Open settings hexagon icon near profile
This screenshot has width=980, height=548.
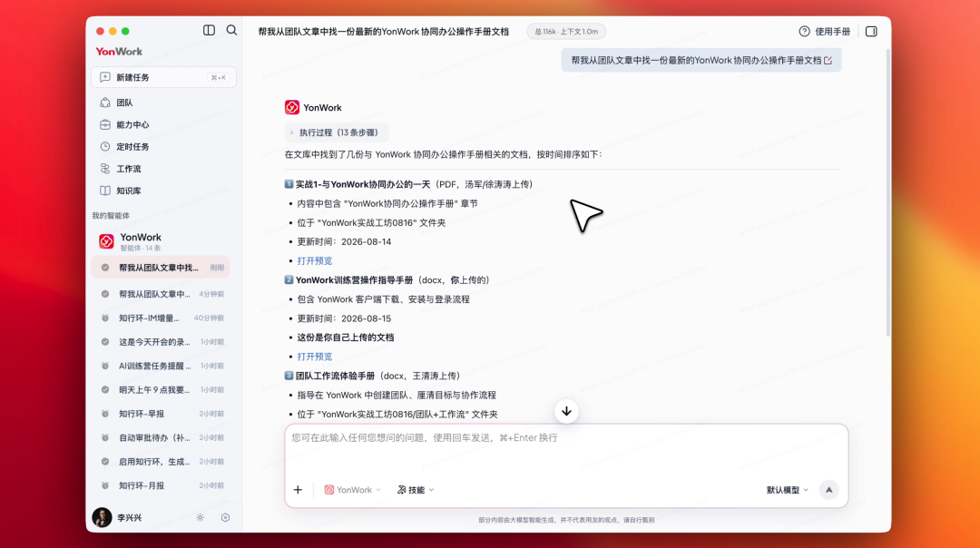click(x=226, y=517)
